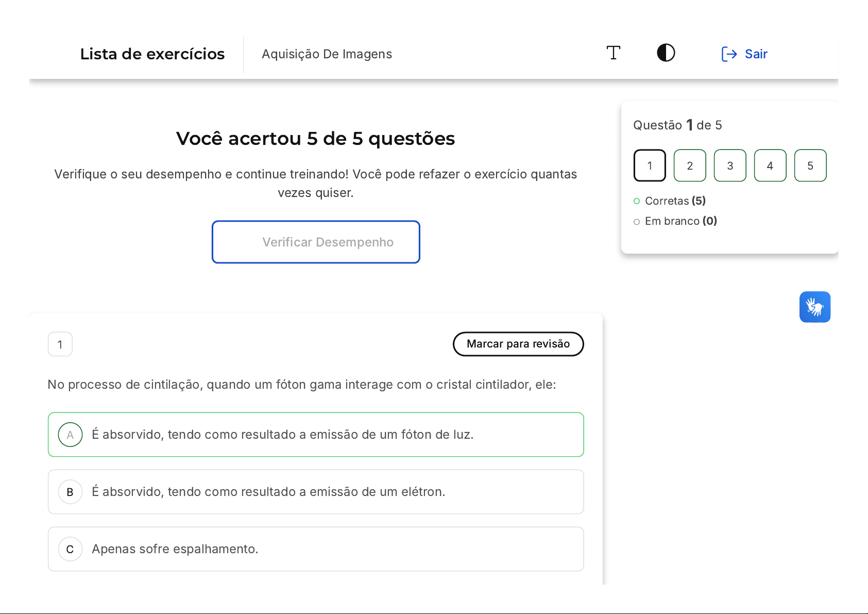Go to question 2 in navigator
This screenshot has height=614, width=868.
coord(690,165)
